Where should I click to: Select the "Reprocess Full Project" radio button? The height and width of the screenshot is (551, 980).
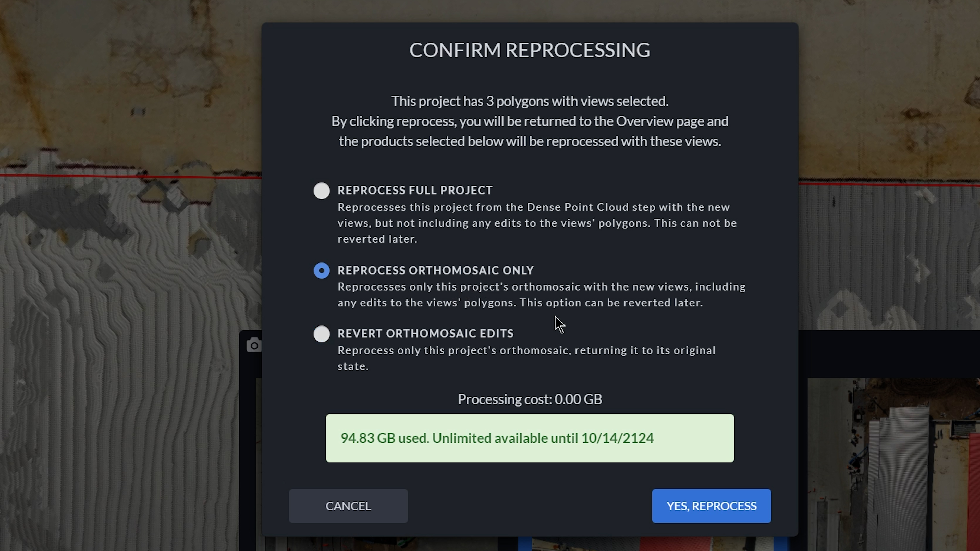point(322,191)
